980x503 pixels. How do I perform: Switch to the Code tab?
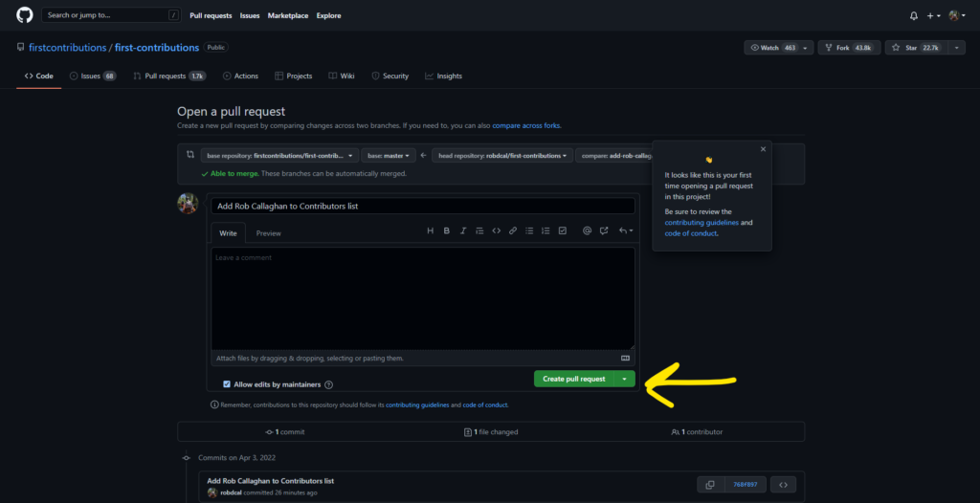click(x=38, y=77)
